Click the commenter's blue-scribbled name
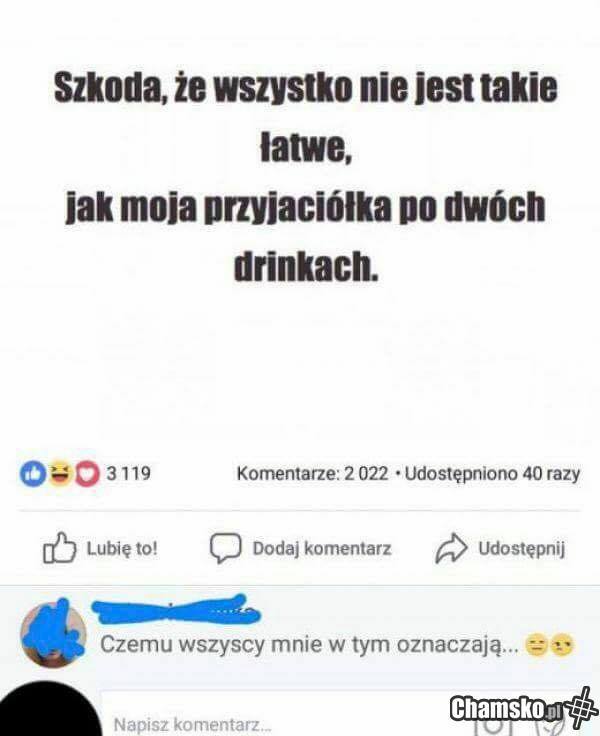This screenshot has height=736, width=600. [176, 609]
